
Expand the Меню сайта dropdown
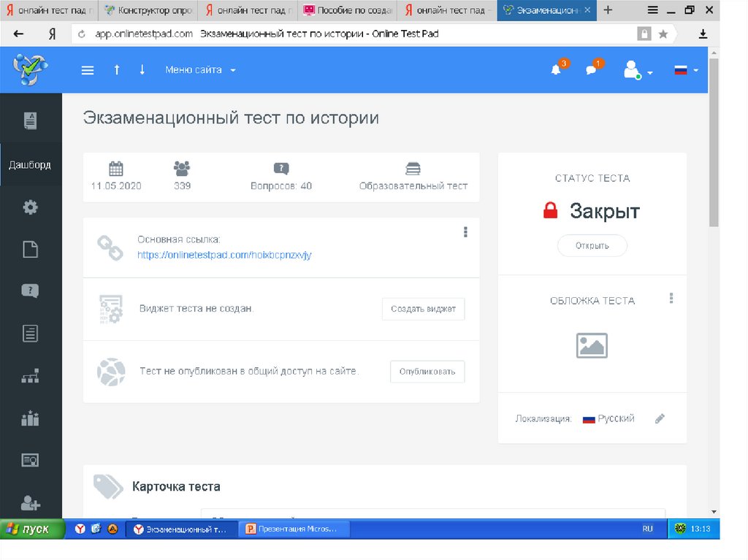(200, 70)
